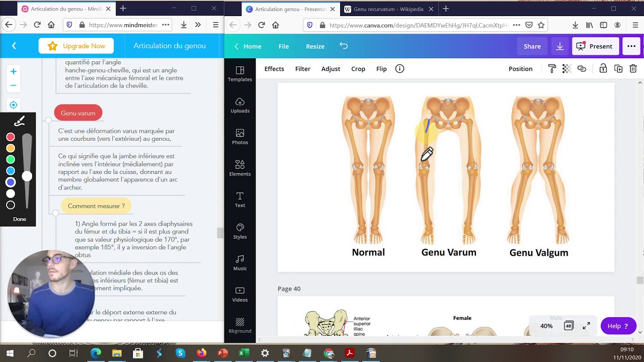Open the hamburger menu in MindMeister browser window
The height and width of the screenshot is (362, 644).
pyautogui.click(x=215, y=25)
